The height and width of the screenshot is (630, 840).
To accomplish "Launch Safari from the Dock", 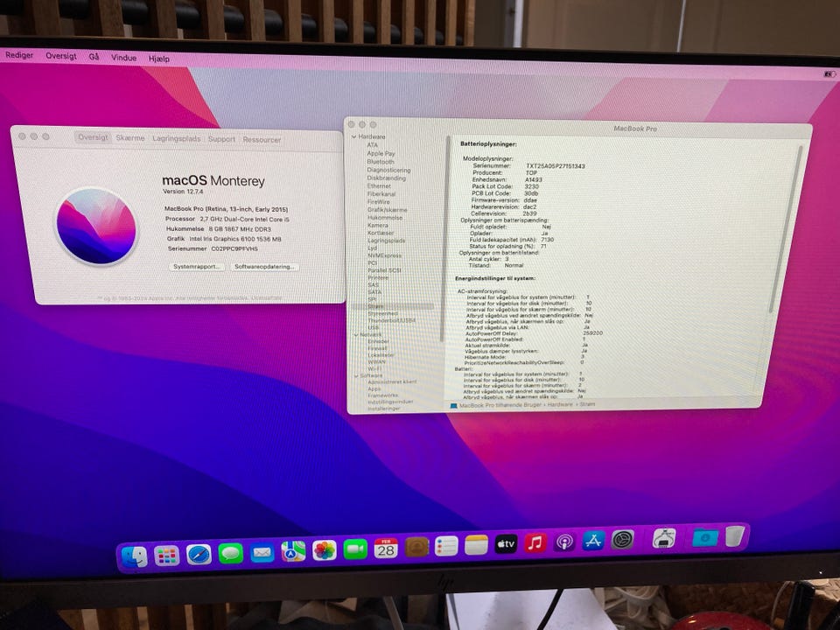I will click(x=199, y=555).
